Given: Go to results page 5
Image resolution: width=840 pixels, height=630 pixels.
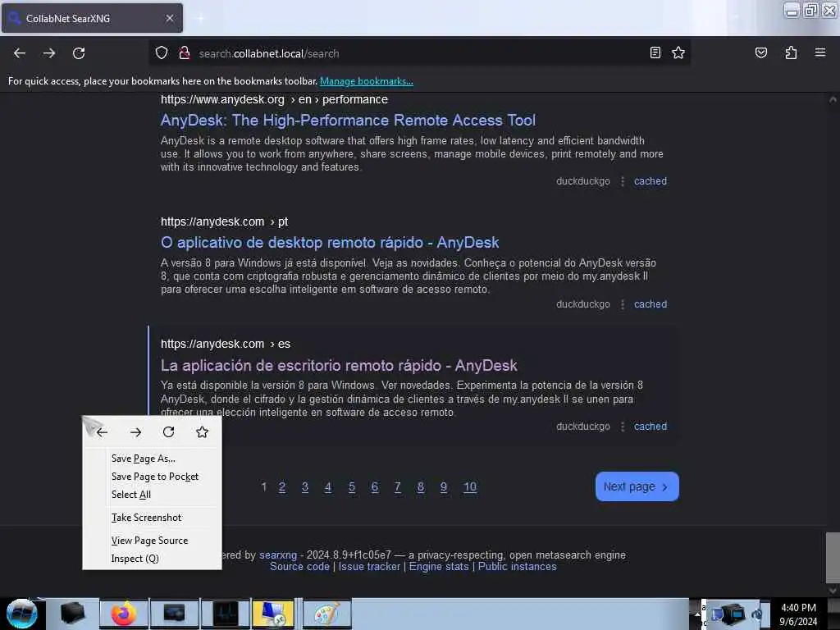Looking at the screenshot, I should tap(351, 487).
